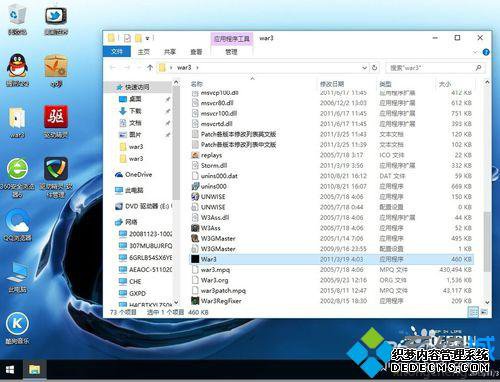
Task: Click the navigation pane scrollbar
Action: (176, 143)
